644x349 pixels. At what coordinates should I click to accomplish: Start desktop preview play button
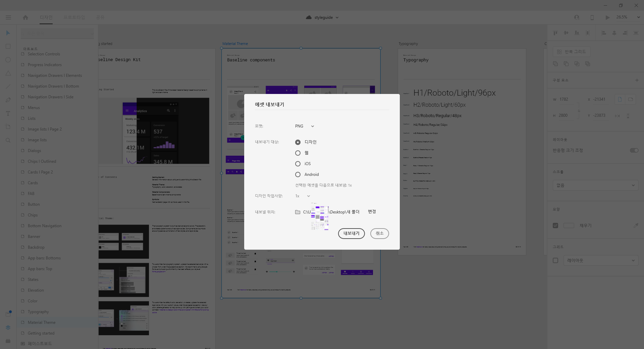607,17
